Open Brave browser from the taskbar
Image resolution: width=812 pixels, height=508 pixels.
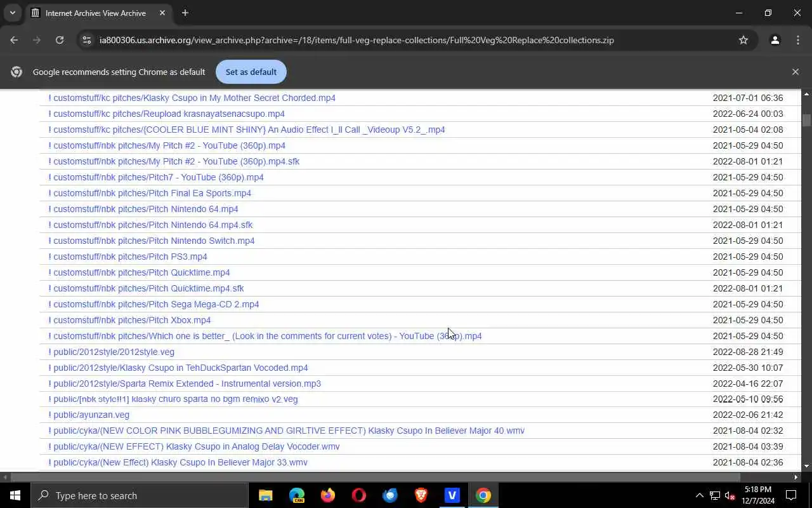[421, 495]
